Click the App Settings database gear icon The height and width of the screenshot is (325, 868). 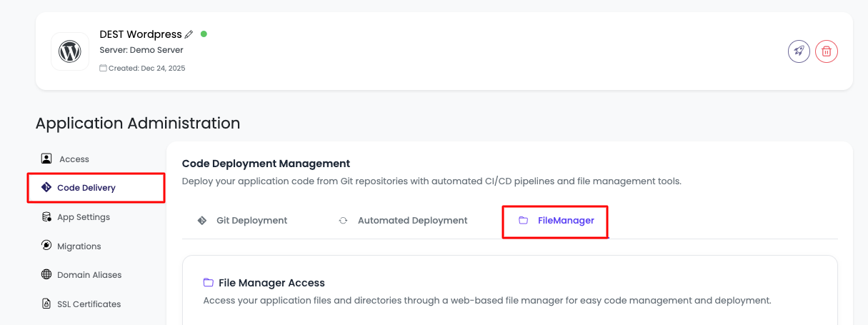(46, 217)
